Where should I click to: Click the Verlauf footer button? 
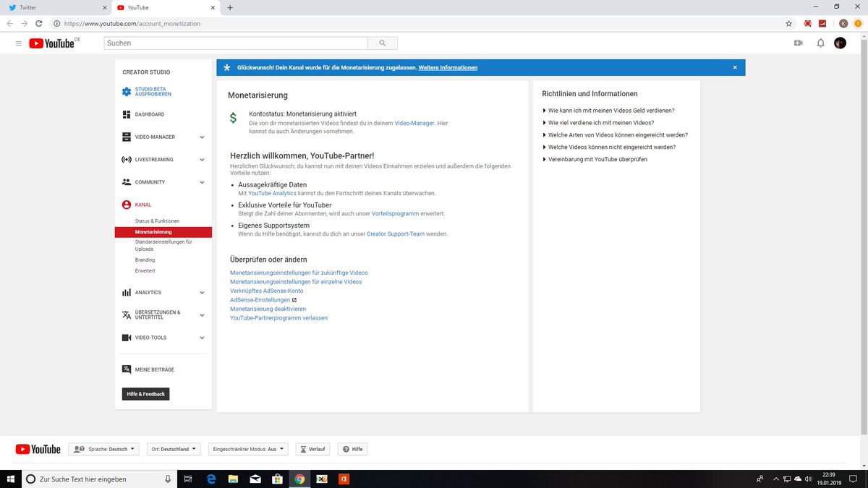(312, 449)
